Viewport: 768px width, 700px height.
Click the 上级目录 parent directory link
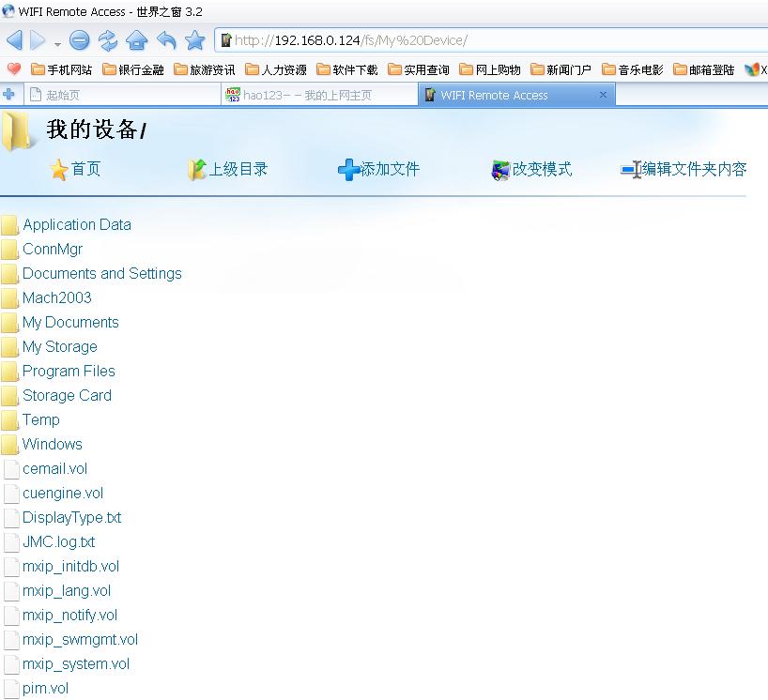tap(237, 169)
